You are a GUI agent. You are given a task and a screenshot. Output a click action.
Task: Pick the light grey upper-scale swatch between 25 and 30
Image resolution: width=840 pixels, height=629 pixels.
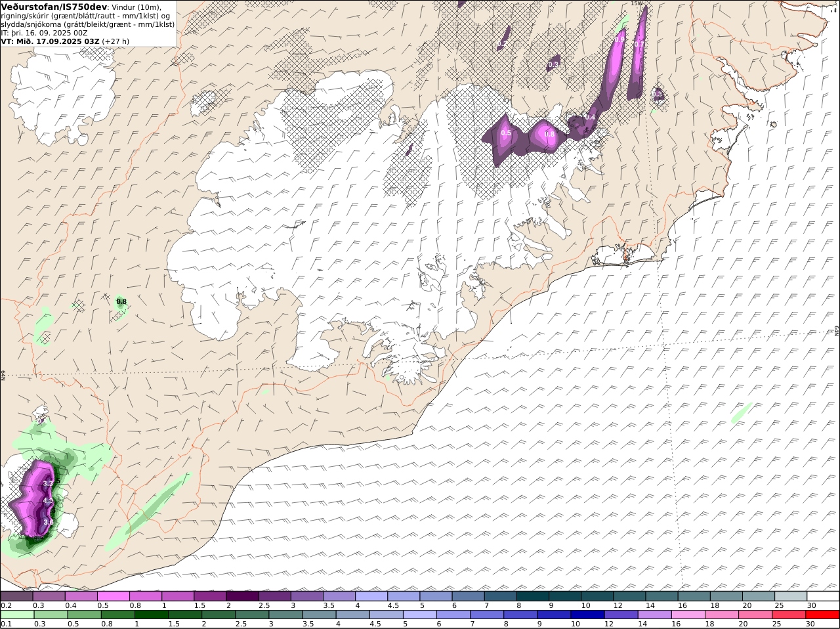[792, 596]
